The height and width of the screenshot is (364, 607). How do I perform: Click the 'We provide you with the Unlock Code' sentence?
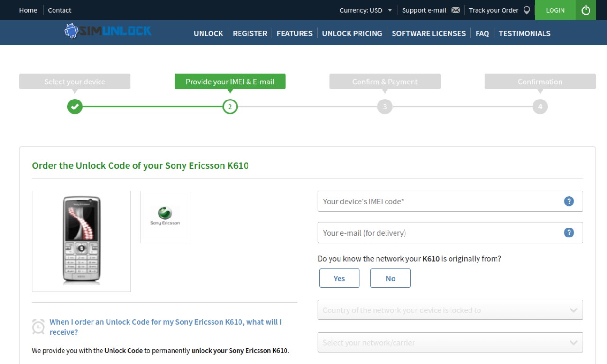(x=160, y=351)
